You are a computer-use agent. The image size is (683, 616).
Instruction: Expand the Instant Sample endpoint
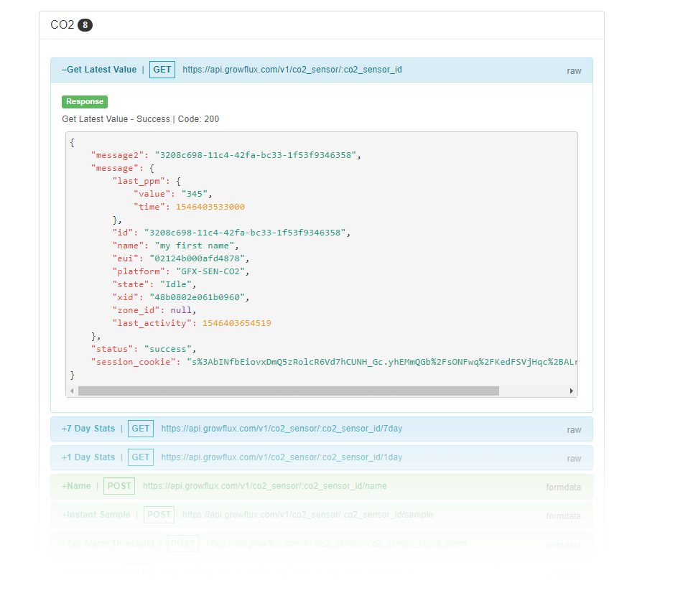[x=96, y=515]
